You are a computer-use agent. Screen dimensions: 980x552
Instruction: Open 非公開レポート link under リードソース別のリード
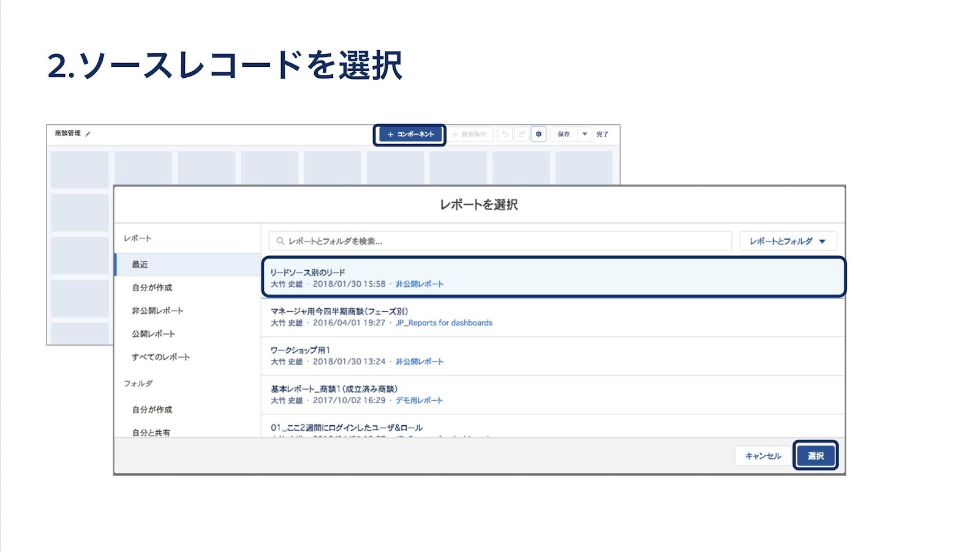pos(420,284)
